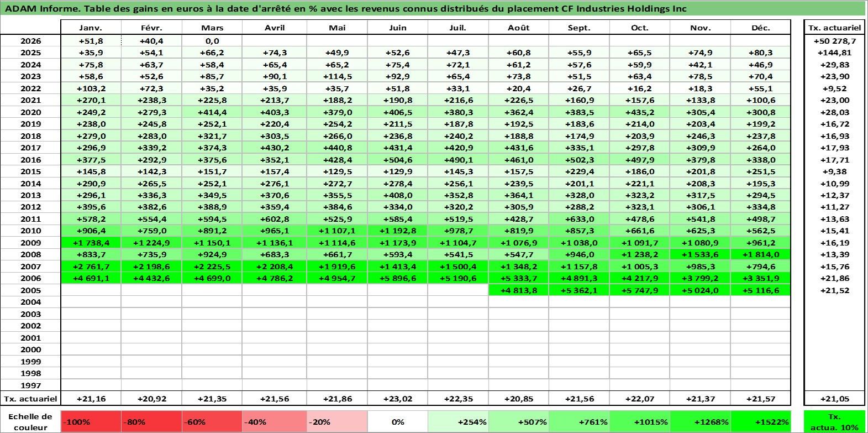The height and width of the screenshot is (433, 868).
Task: Select the Mai column header
Action: click(x=337, y=28)
